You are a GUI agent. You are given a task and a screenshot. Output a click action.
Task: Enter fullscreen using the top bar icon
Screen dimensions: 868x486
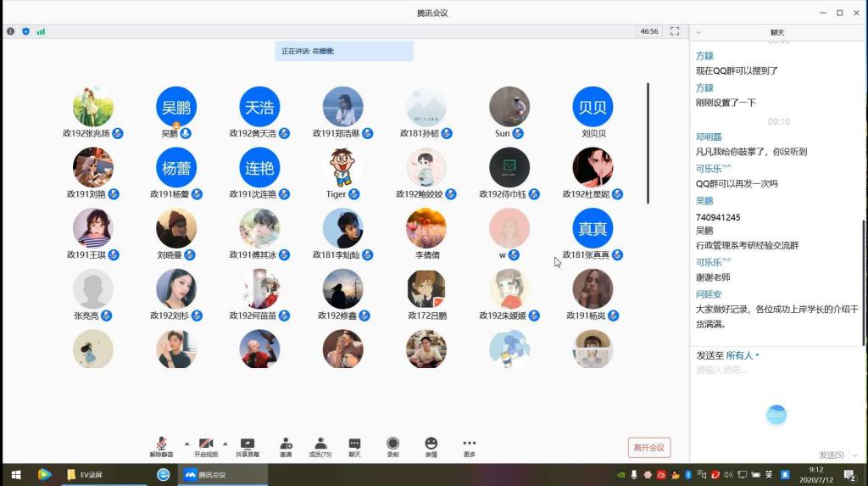(x=675, y=31)
